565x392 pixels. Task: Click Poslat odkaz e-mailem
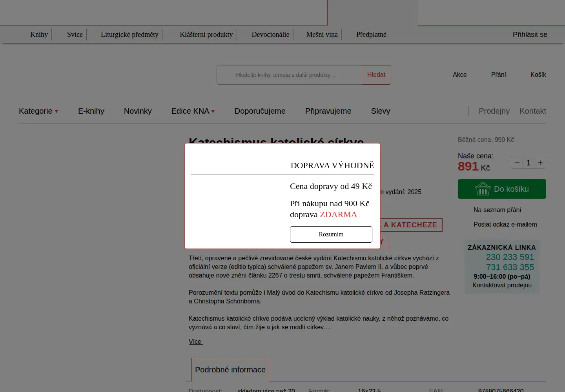tap(505, 224)
